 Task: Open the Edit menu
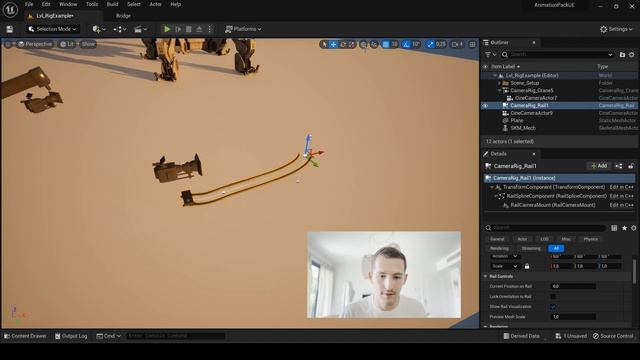click(46, 4)
